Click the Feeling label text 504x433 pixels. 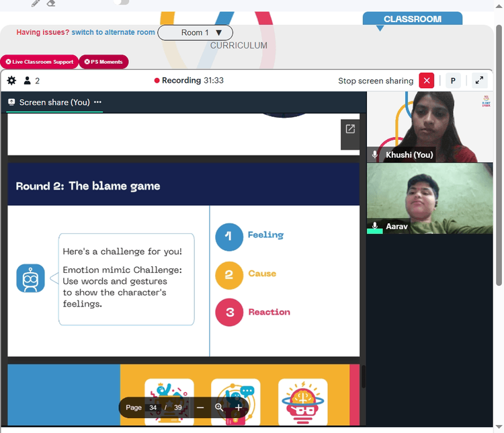pos(265,235)
